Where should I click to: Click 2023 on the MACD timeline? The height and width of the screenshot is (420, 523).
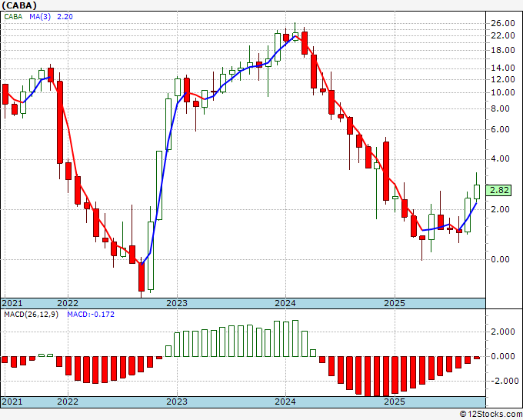pos(177,402)
